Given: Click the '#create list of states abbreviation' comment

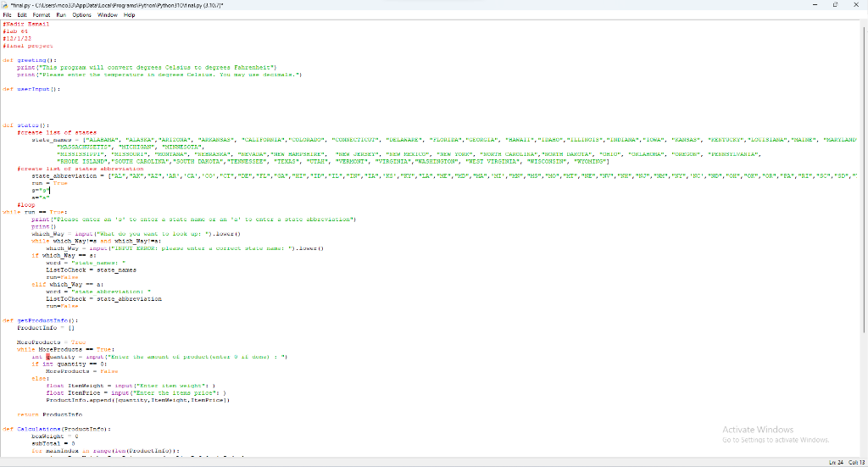Looking at the screenshot, I should [x=81, y=169].
